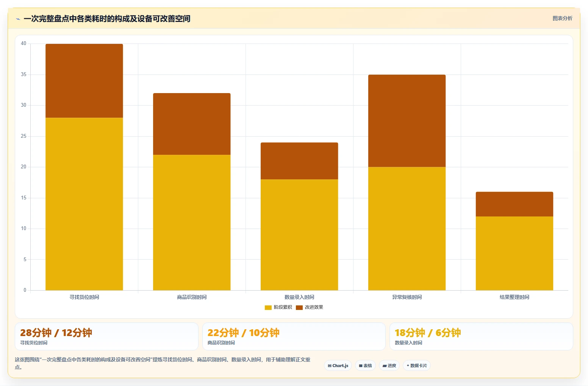The width and height of the screenshot is (588, 386).
Task: Click the 商品识别时间 x-axis label
Action: tap(192, 297)
